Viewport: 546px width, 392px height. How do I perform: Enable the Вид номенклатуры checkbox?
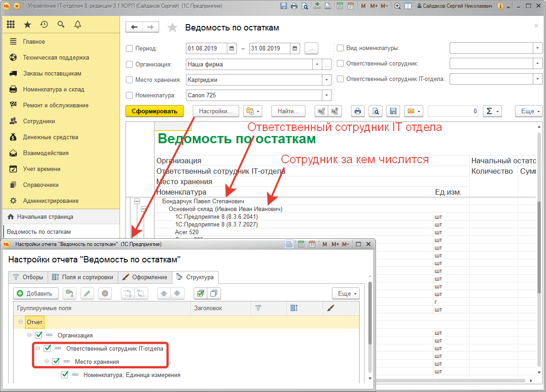coord(340,48)
